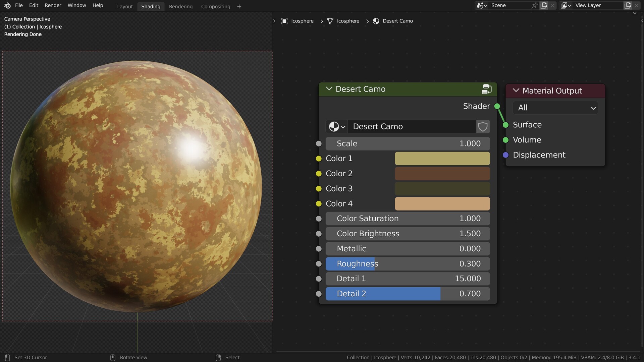Image resolution: width=644 pixels, height=362 pixels.
Task: Open the node group options icon on Desert Camo header
Action: click(x=486, y=89)
